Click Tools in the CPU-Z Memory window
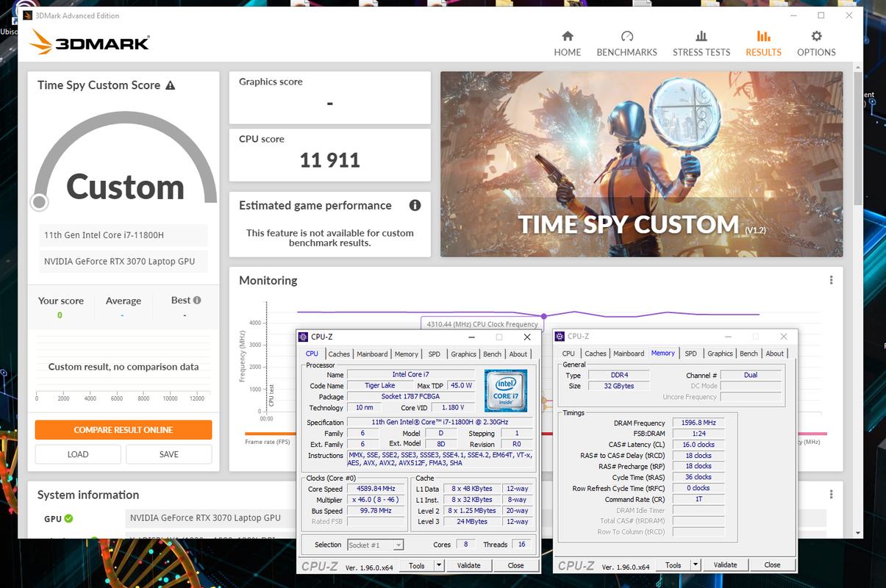 tap(674, 565)
